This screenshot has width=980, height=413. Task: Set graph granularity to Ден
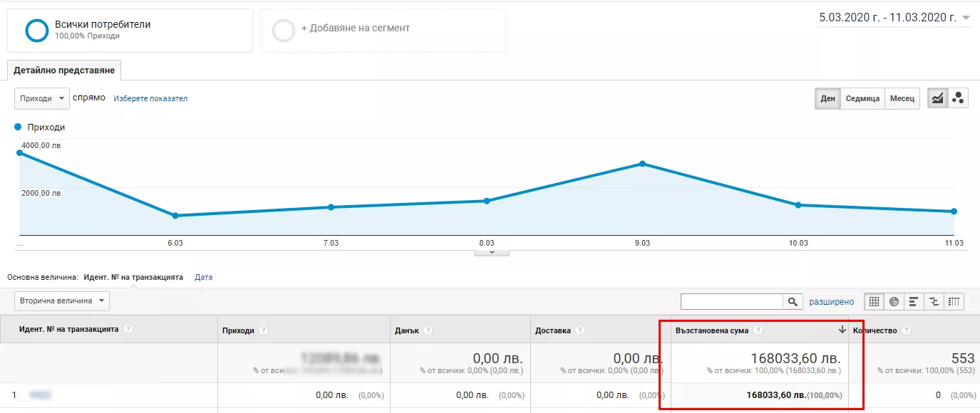827,98
